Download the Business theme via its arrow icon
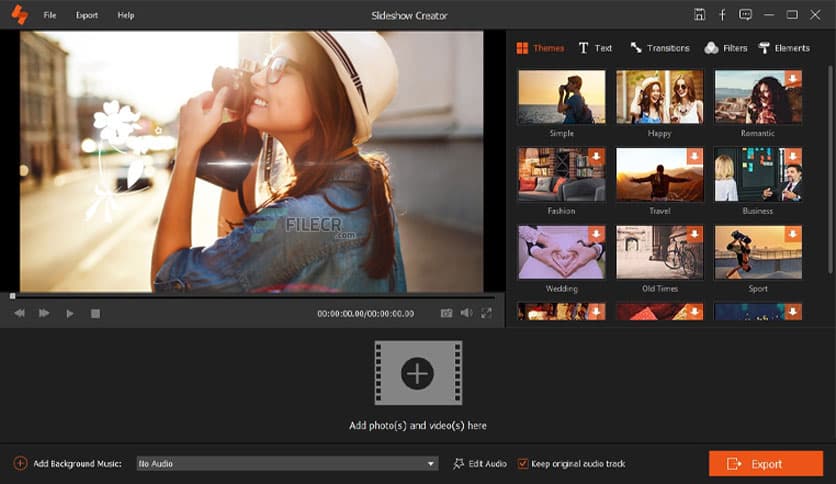This screenshot has height=484, width=836. (x=793, y=157)
